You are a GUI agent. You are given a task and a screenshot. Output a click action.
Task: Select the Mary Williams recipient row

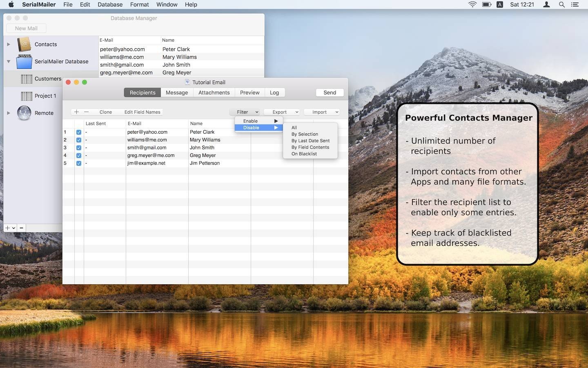[x=205, y=140]
